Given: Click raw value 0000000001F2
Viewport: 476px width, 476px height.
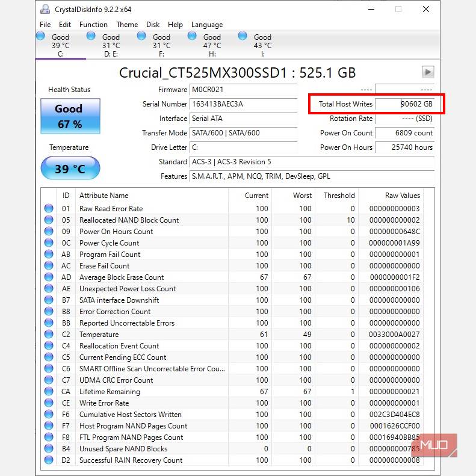Looking at the screenshot, I should [395, 277].
